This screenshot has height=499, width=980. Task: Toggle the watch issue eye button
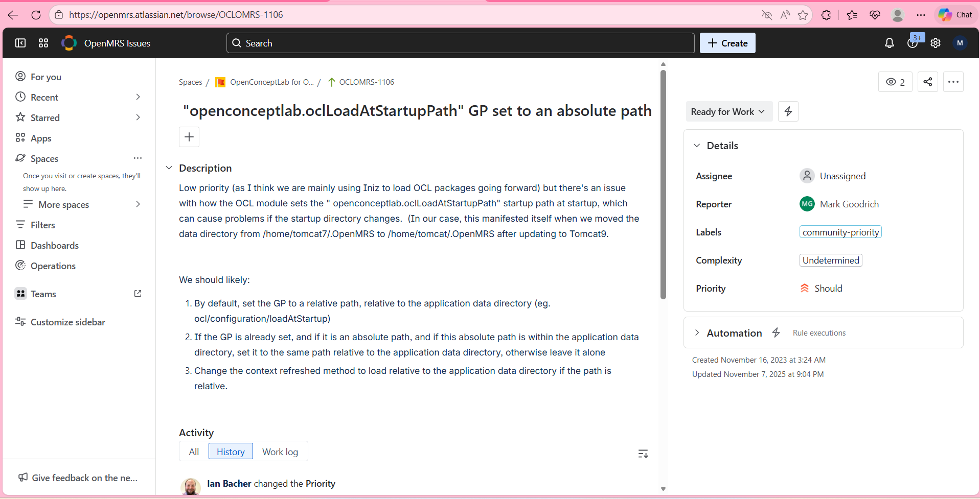point(895,82)
